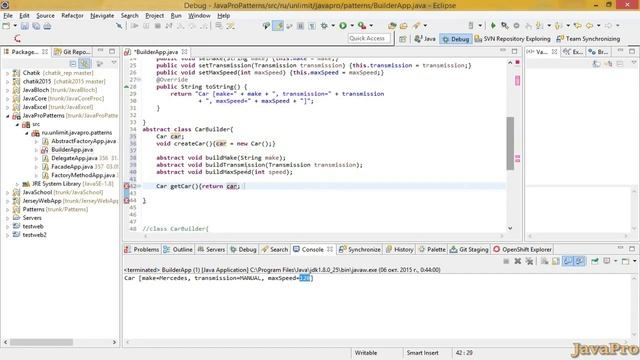Switch to the Debug perspective
640x360 pixels.
[x=456, y=39]
